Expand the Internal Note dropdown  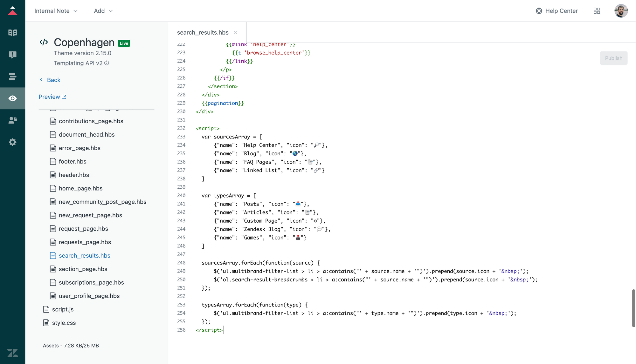(x=56, y=11)
